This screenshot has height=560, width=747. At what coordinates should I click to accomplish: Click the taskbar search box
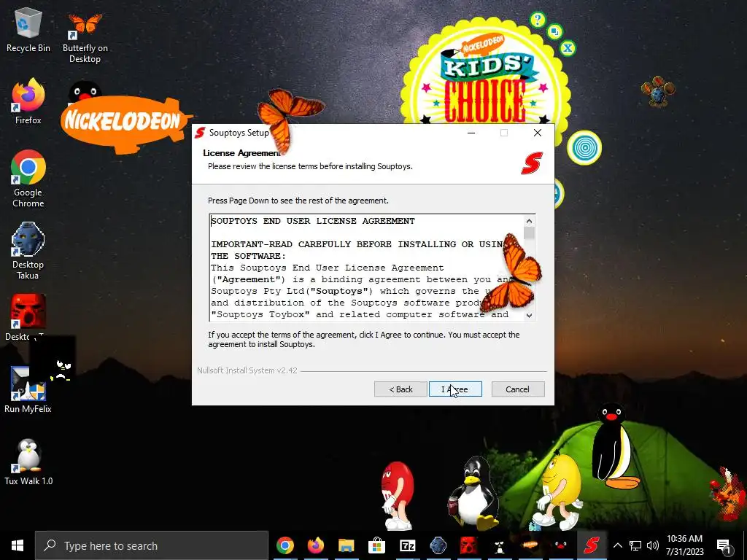tap(152, 545)
